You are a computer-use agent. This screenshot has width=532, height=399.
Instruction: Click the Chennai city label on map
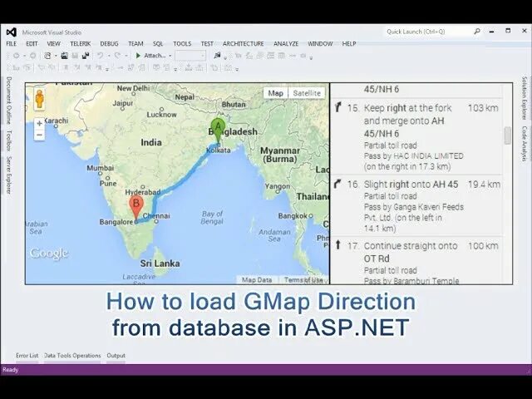pyautogui.click(x=156, y=216)
